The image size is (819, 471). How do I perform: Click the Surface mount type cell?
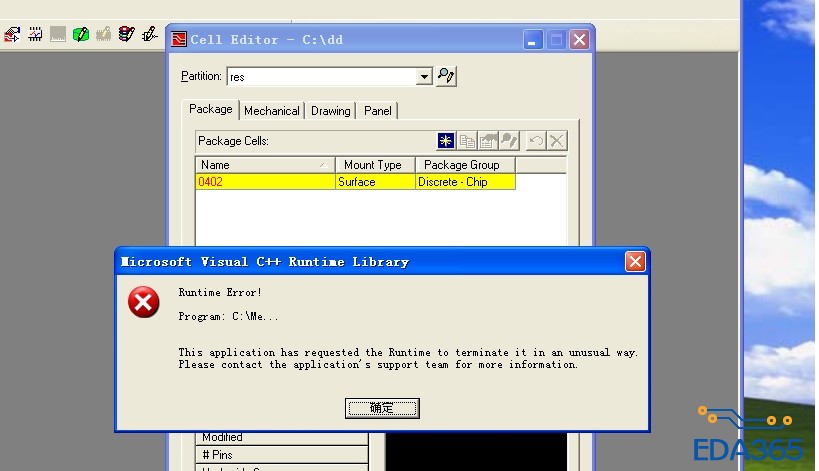[375, 182]
